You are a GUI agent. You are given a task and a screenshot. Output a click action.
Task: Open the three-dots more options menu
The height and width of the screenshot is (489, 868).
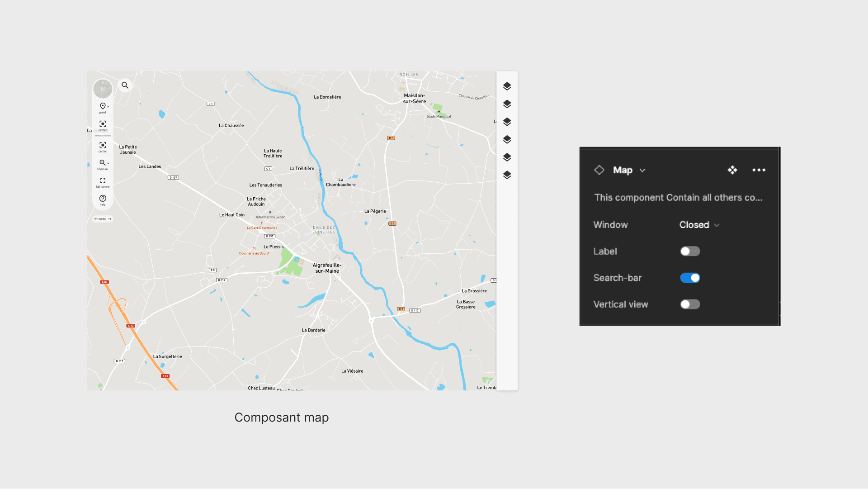759,170
